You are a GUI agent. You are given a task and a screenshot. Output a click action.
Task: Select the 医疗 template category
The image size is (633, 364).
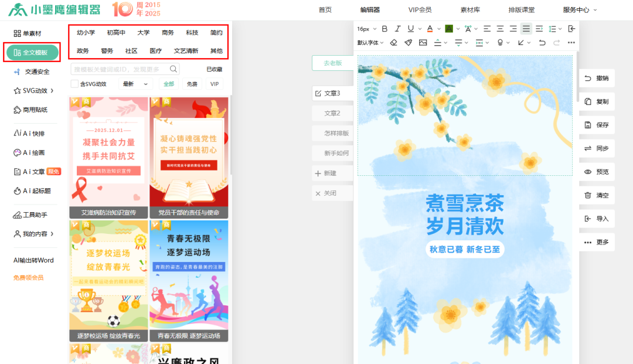click(x=156, y=51)
